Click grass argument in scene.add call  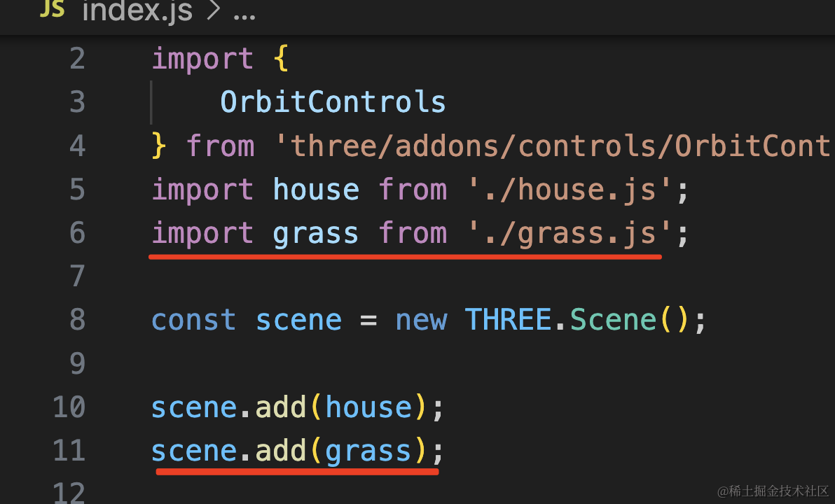coord(368,452)
